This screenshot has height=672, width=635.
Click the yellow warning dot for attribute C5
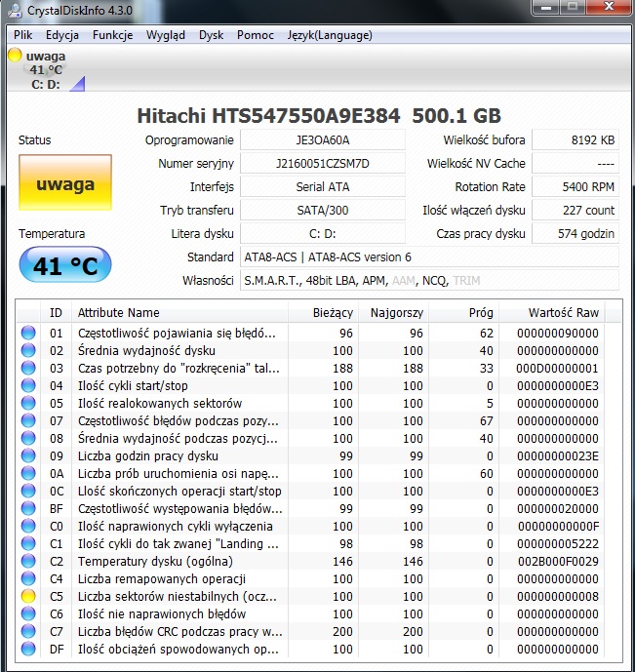pyautogui.click(x=28, y=596)
